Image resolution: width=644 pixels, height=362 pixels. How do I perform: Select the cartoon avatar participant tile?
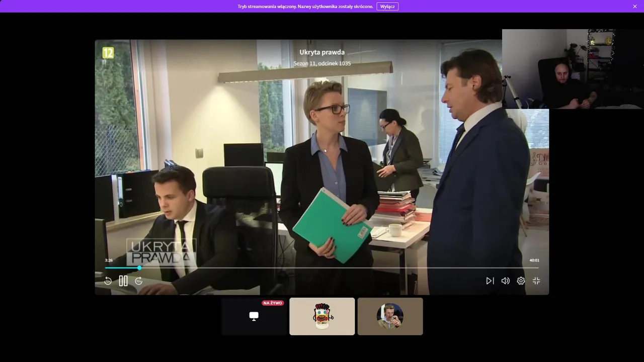click(322, 316)
